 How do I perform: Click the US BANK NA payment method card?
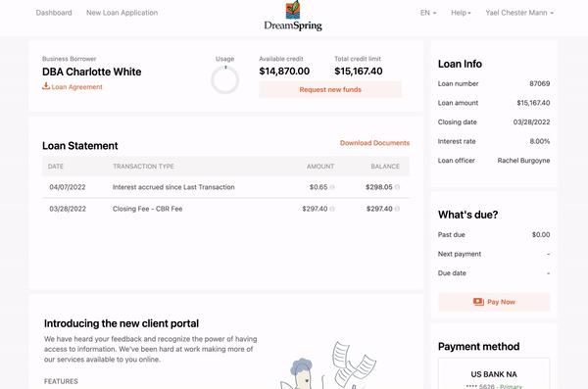pyautogui.click(x=494, y=373)
